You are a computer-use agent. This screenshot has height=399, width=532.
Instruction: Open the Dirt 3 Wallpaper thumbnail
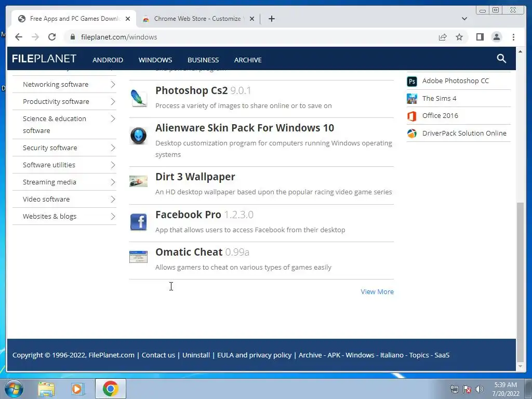click(x=138, y=181)
